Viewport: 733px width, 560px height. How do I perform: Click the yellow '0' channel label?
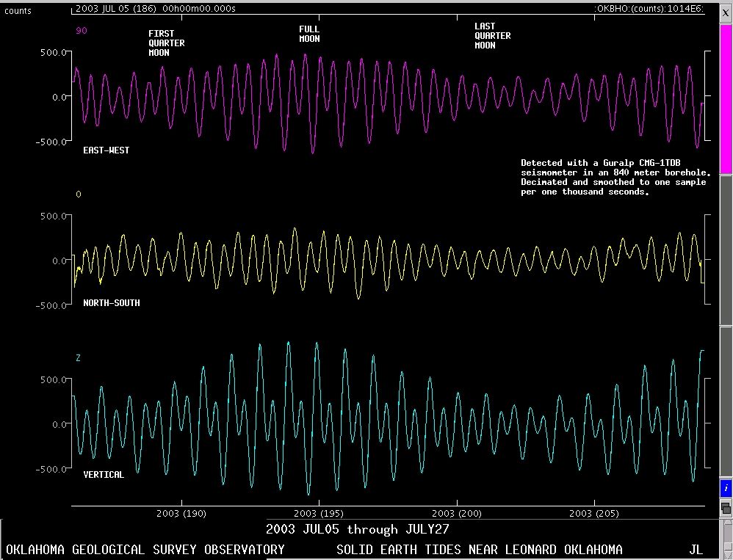pyautogui.click(x=79, y=194)
